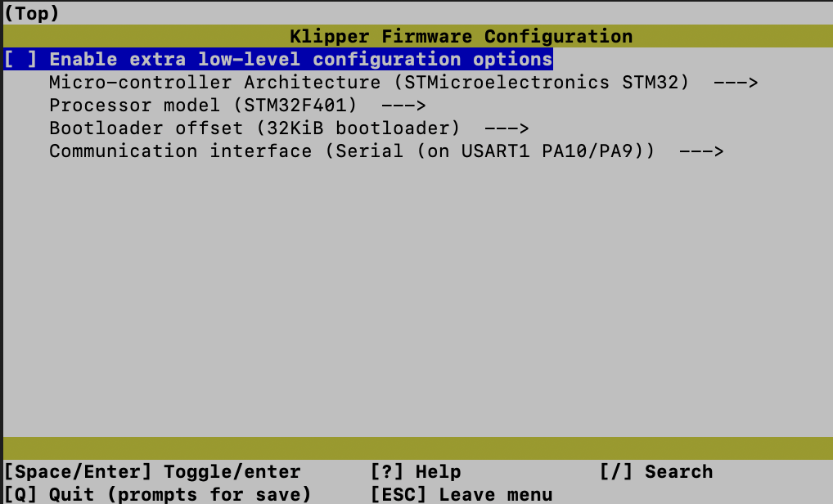Open Micro-controller Architecture submenu
The image size is (833, 504).
pyautogui.click(x=403, y=83)
